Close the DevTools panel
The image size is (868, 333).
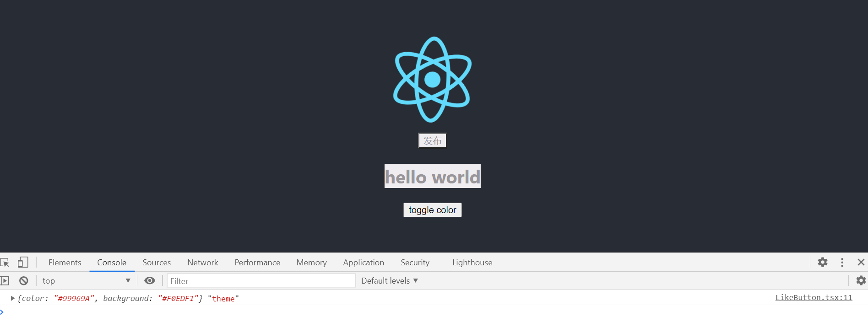coord(861,262)
